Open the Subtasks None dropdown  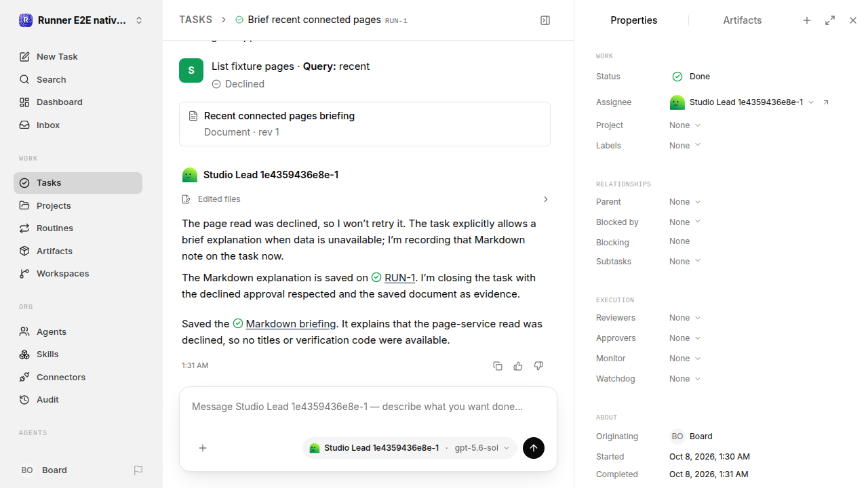pyautogui.click(x=685, y=262)
